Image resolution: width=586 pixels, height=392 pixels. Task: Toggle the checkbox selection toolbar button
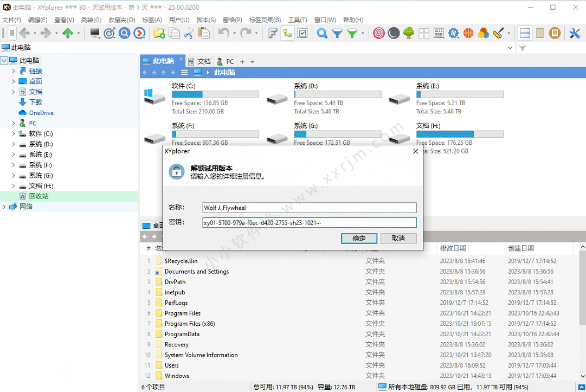pyautogui.click(x=302, y=33)
